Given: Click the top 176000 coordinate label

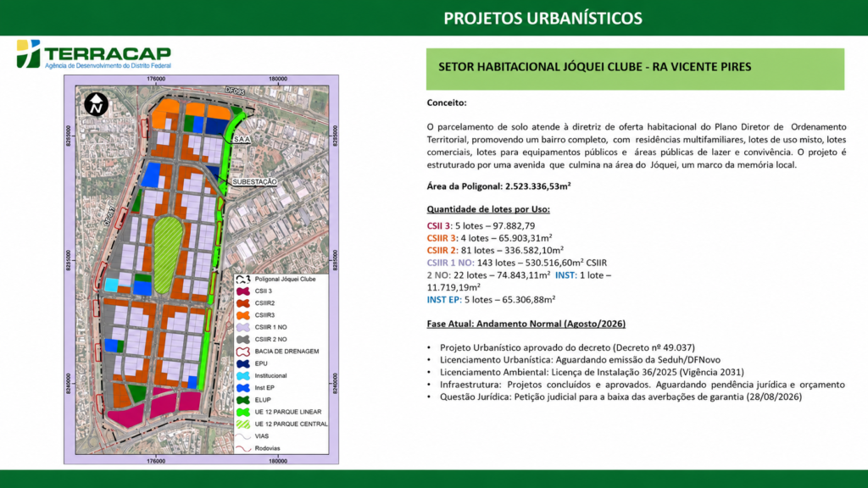Looking at the screenshot, I should tap(156, 79).
